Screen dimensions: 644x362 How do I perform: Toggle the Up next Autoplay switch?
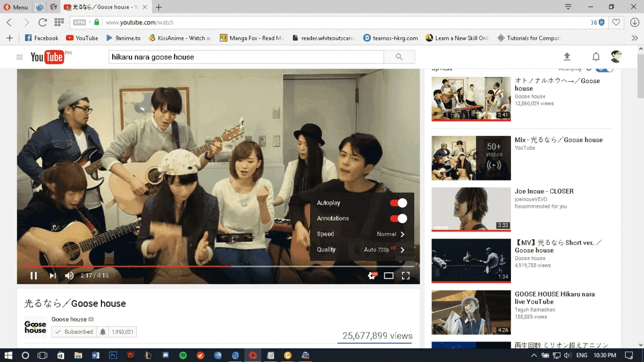[x=605, y=69]
